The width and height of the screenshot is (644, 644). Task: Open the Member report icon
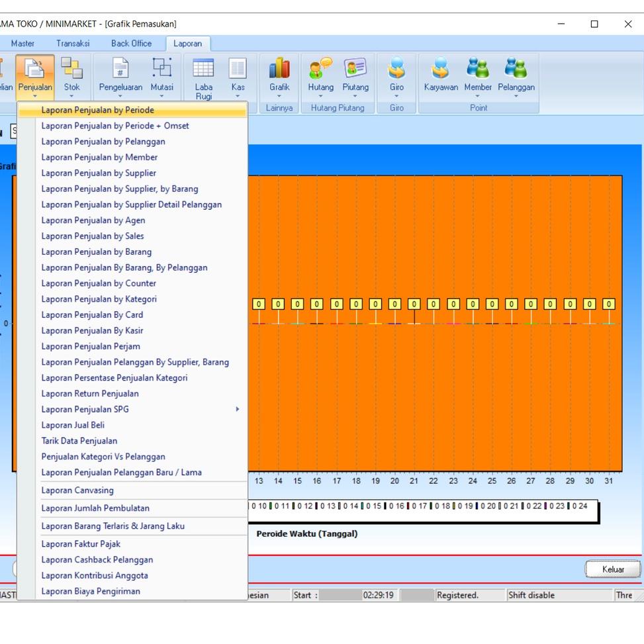coord(478,73)
